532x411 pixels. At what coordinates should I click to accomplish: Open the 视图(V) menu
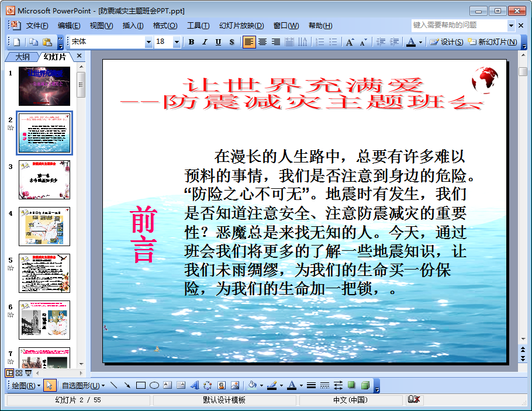(101, 26)
